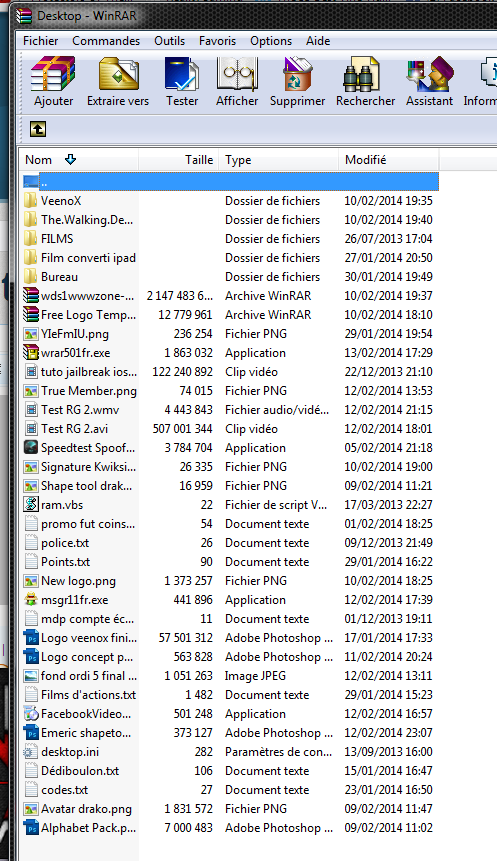Toggle sort arrow on Nom column
Image resolution: width=497 pixels, height=861 pixels.
(70, 160)
